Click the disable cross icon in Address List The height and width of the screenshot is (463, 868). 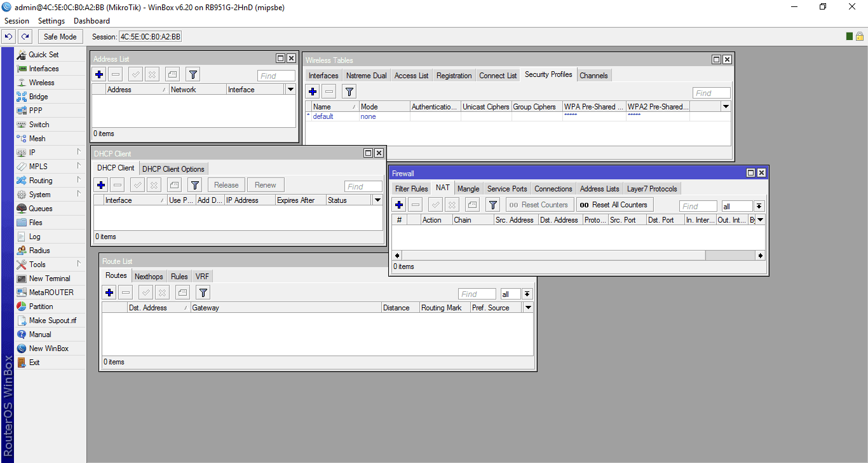pyautogui.click(x=152, y=74)
